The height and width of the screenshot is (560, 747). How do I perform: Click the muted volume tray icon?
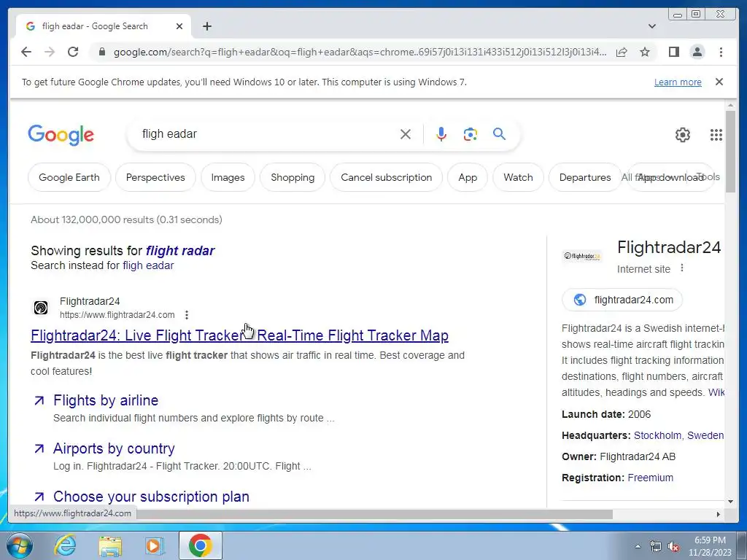[x=673, y=547]
